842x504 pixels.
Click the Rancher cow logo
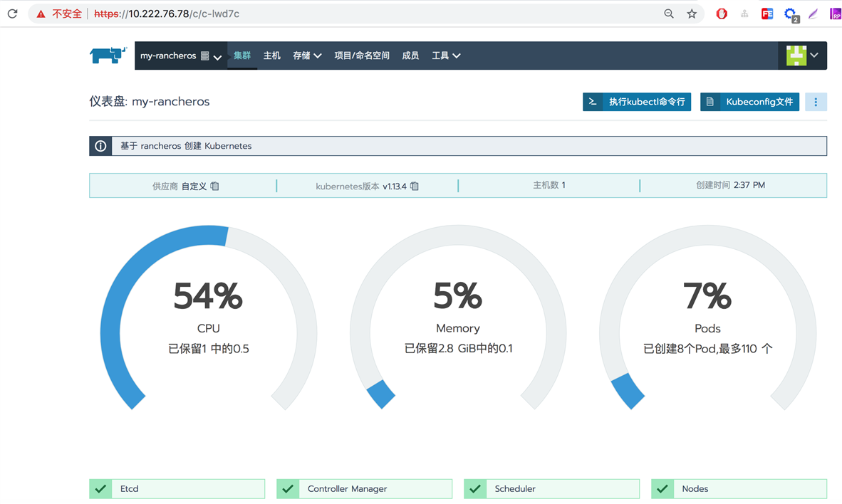point(108,55)
